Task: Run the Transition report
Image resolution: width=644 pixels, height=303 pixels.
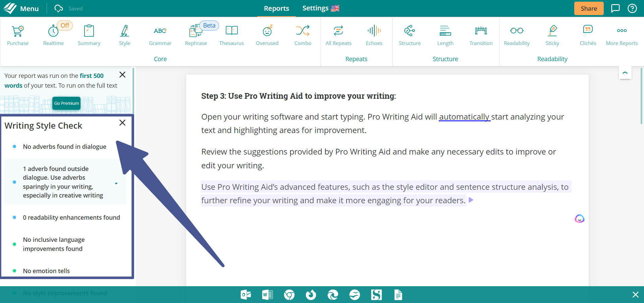Action: [481, 35]
